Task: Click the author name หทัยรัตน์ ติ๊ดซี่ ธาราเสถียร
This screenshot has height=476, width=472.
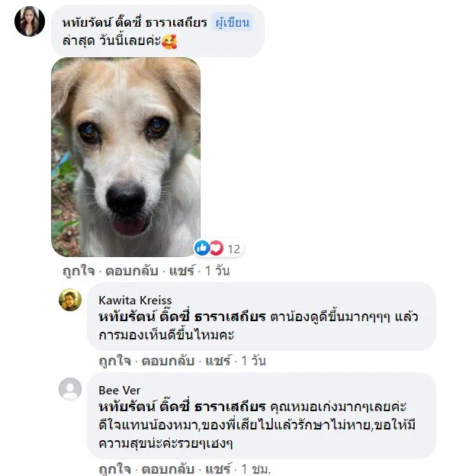Action: 135,23
